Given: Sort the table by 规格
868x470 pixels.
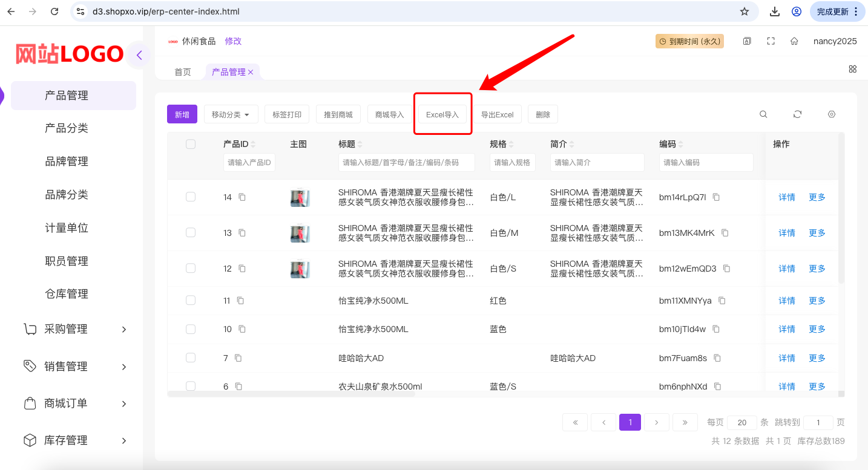Looking at the screenshot, I should (511, 145).
